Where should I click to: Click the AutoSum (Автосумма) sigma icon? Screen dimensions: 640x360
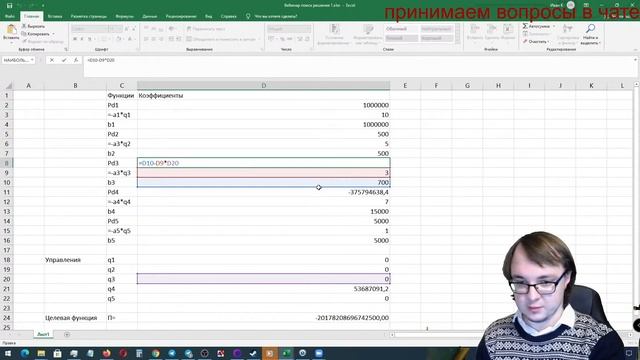tap(525, 26)
